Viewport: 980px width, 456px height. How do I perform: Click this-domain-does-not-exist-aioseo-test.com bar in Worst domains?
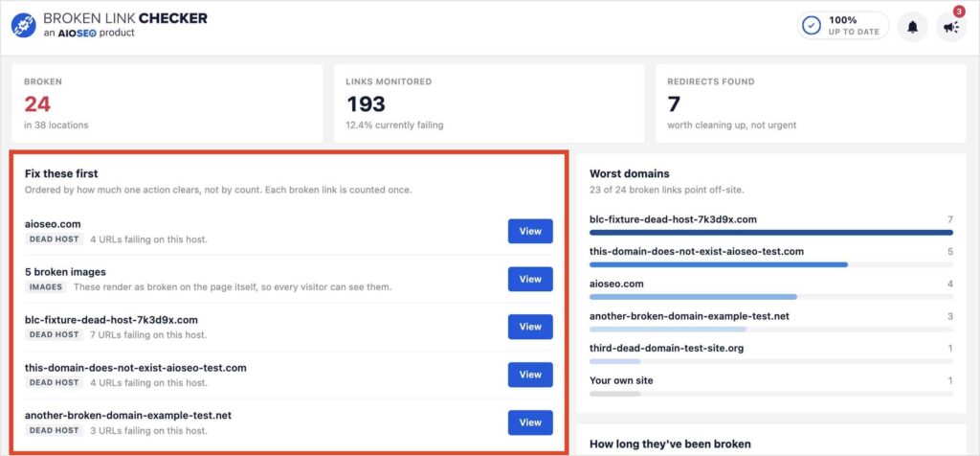771,264
